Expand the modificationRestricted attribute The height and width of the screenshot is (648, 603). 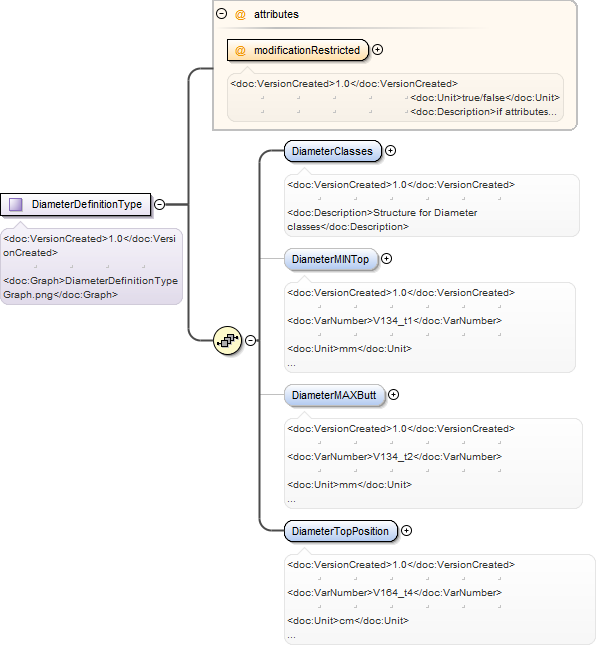pos(377,50)
